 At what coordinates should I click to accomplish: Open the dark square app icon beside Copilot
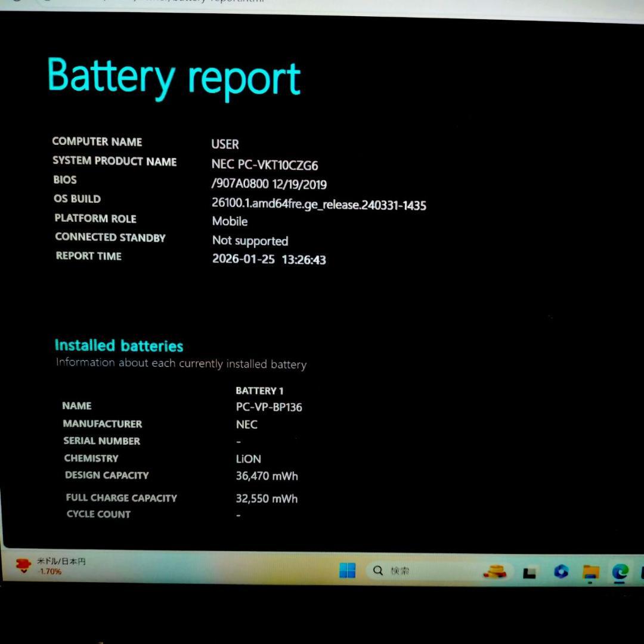(x=530, y=571)
